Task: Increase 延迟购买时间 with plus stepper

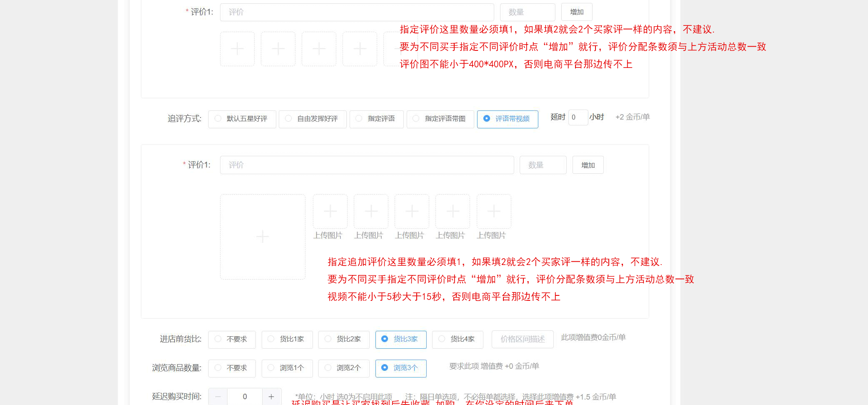Action: click(271, 397)
